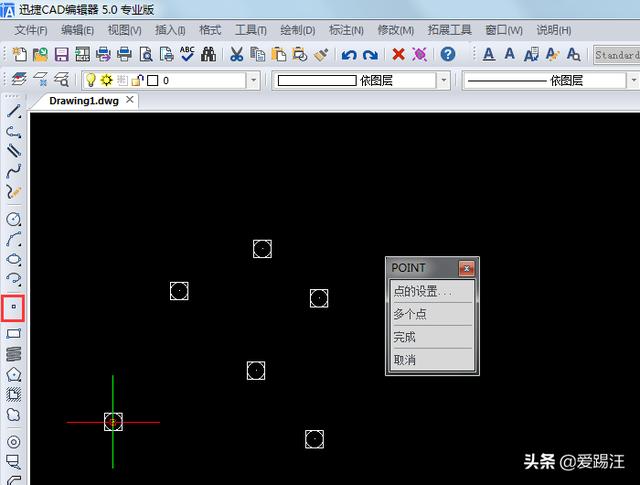The width and height of the screenshot is (640, 485).
Task: Select the Point tool highlighted in red
Action: tap(13, 307)
